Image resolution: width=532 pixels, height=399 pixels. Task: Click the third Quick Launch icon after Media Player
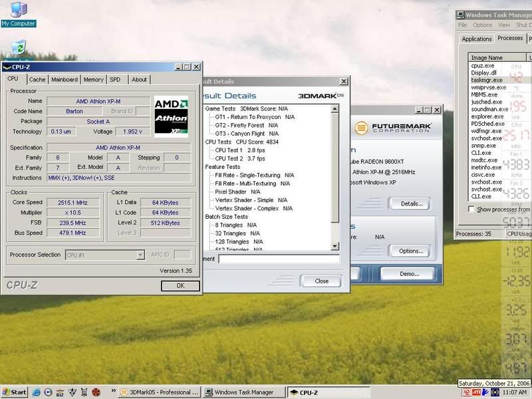[x=60, y=392]
